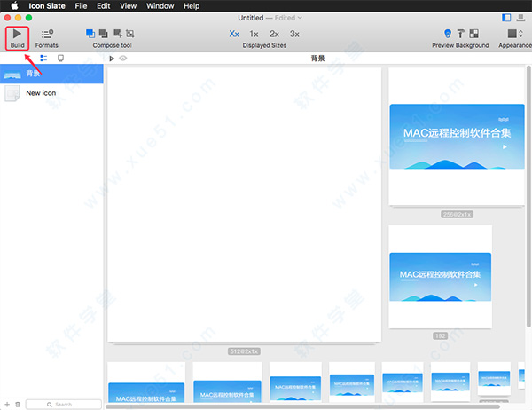This screenshot has width=532, height=410.
Task: Click the Build play button
Action: pos(17,34)
